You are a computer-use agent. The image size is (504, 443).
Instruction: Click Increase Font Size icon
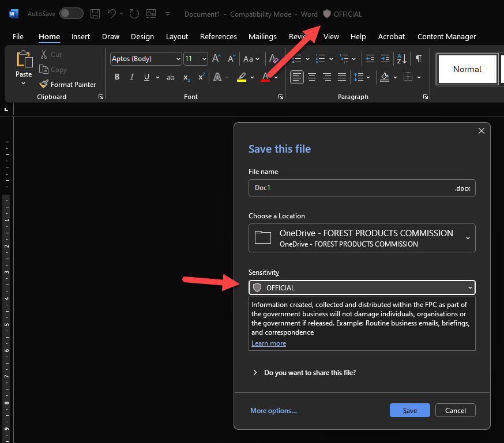click(x=216, y=58)
